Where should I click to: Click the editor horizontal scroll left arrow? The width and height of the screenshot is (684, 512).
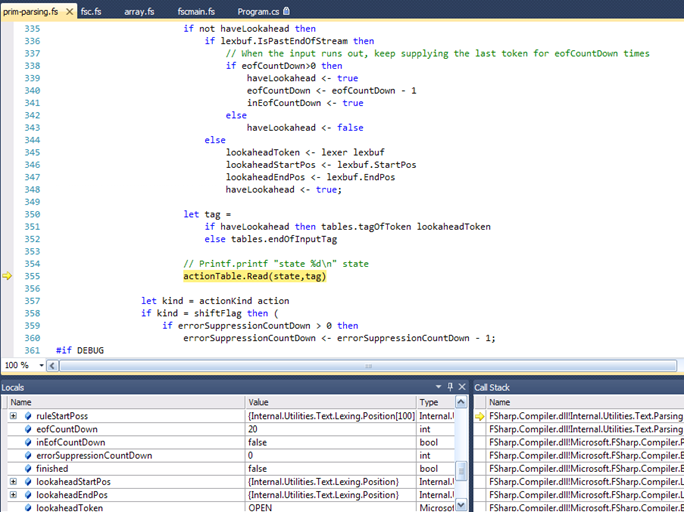pyautogui.click(x=52, y=365)
